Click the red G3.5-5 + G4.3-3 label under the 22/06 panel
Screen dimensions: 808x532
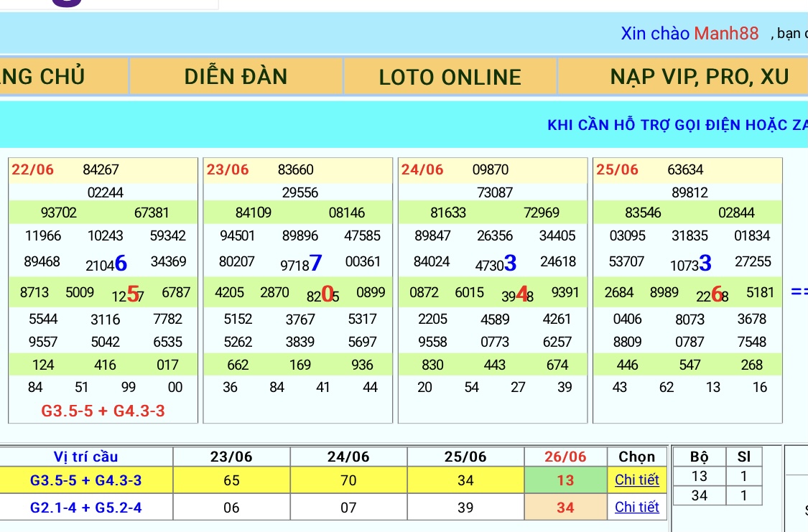coord(103,411)
